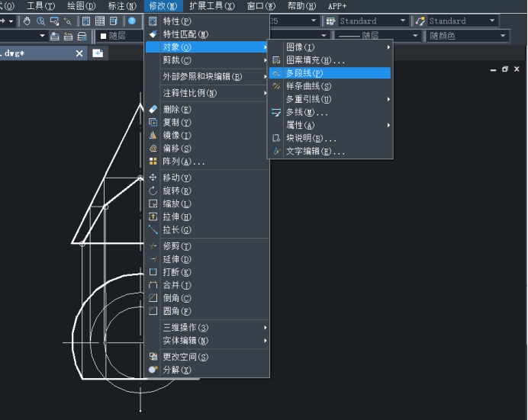The height and width of the screenshot is (420, 528).
Task: Click the 偏移 (Offset) icon in menu
Action: 153,148
